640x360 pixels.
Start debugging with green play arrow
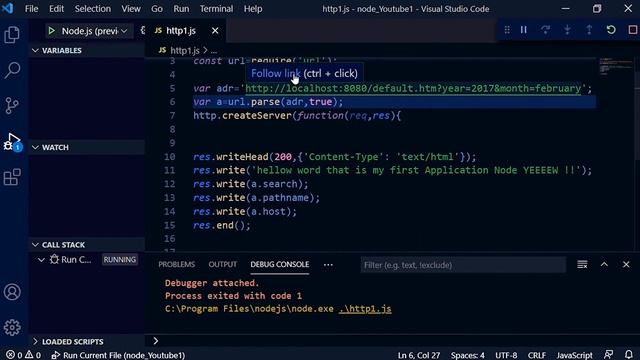(51, 31)
